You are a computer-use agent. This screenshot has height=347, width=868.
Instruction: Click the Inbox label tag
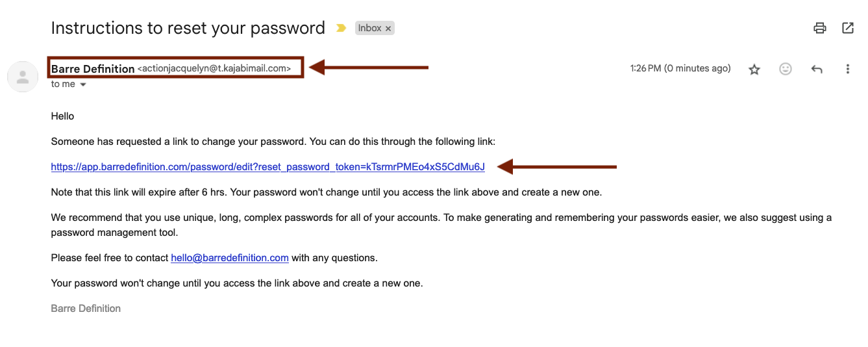click(370, 28)
